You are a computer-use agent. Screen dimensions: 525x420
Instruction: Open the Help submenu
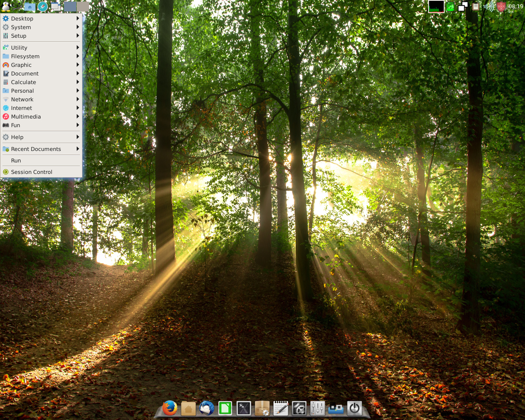[x=41, y=137]
